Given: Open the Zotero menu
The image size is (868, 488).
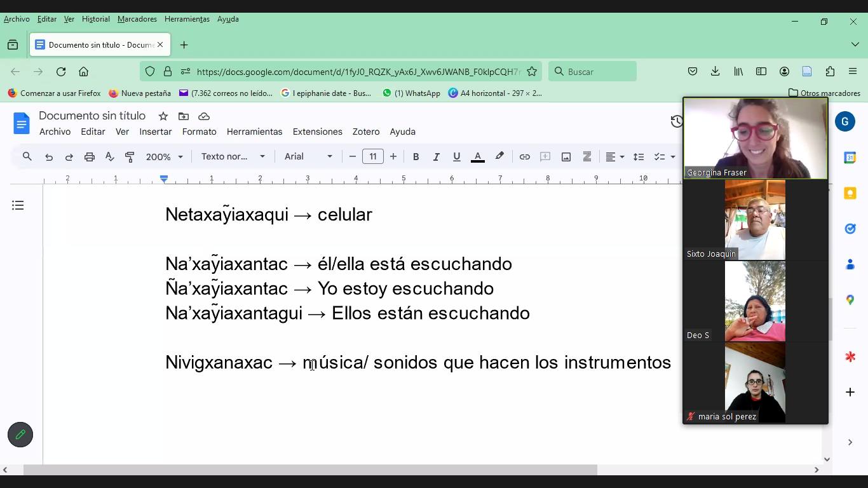Looking at the screenshot, I should click(365, 132).
